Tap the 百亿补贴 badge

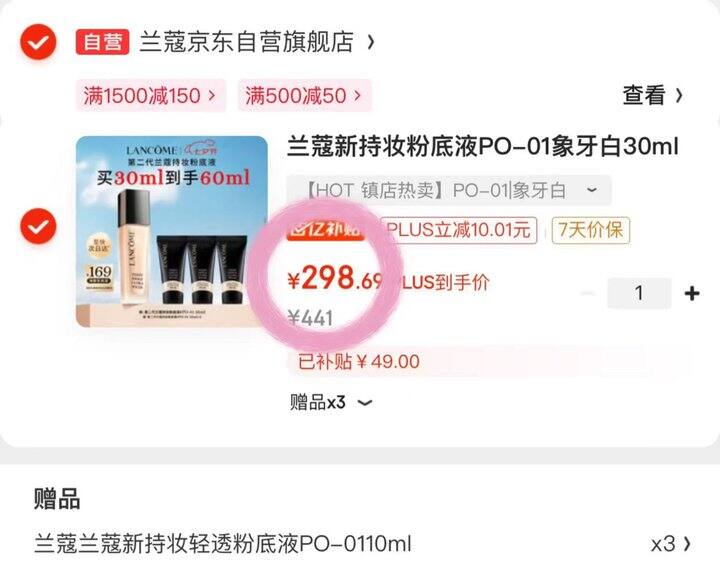point(325,230)
